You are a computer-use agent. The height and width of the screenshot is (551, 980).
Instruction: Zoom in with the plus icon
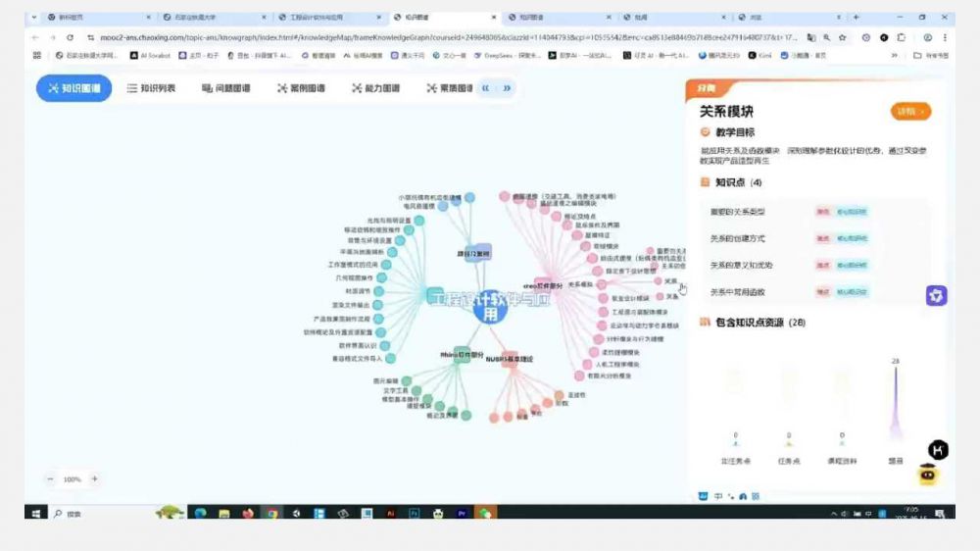pos(94,479)
